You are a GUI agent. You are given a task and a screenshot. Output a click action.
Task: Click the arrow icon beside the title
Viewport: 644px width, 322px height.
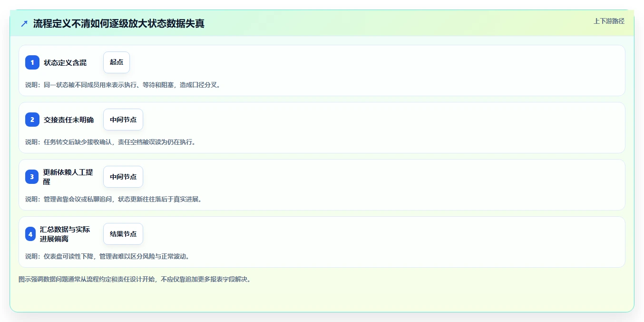tap(24, 23)
